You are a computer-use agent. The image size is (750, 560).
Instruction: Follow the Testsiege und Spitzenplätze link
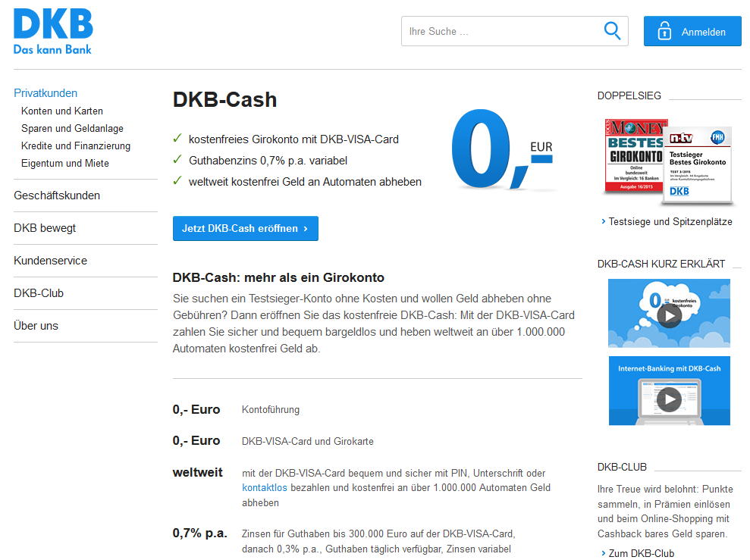670,222
